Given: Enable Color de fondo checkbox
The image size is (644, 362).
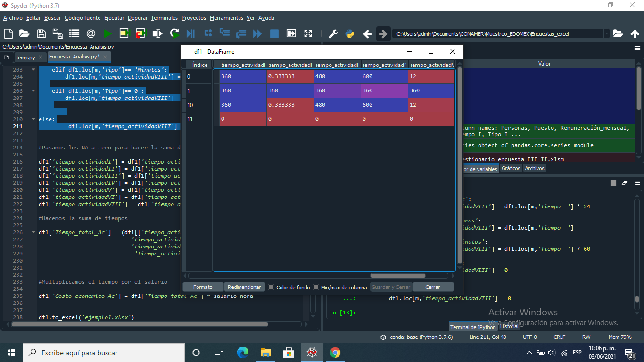Looking at the screenshot, I should coord(271,287).
